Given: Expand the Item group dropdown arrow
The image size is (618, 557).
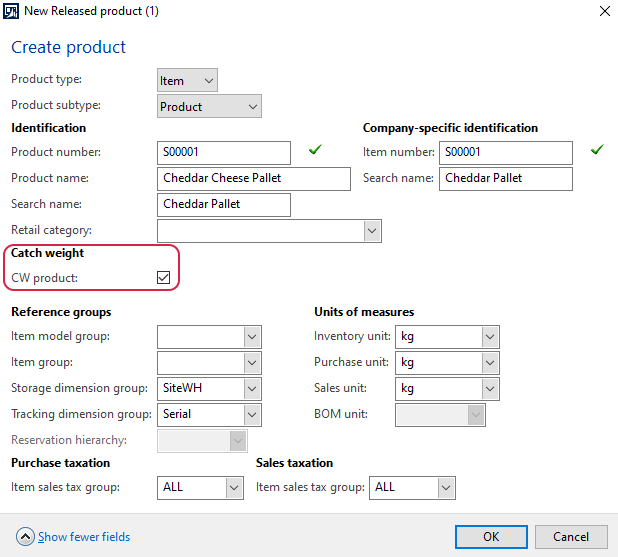Looking at the screenshot, I should (252, 363).
